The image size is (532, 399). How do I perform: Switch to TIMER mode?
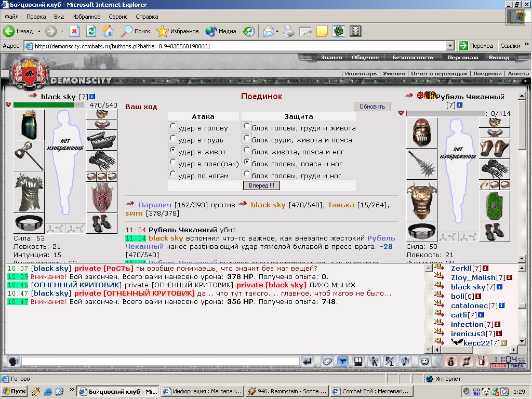point(517,366)
